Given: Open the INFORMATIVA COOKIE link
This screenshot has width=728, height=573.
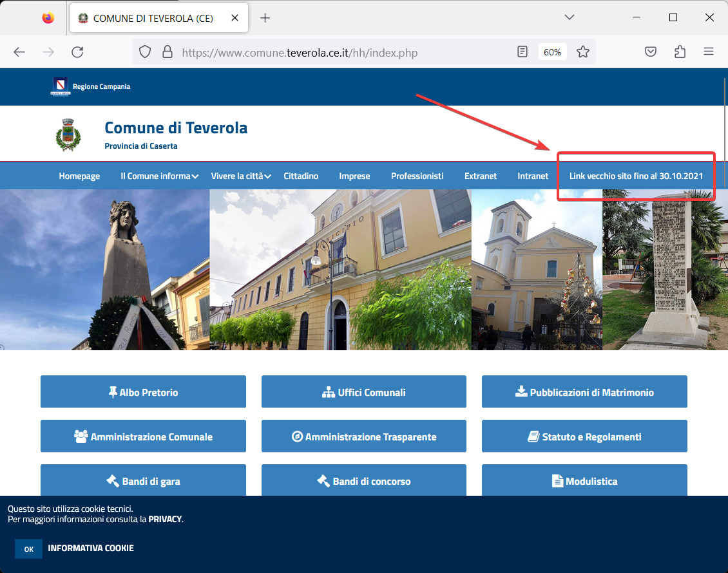Looking at the screenshot, I should point(91,549).
